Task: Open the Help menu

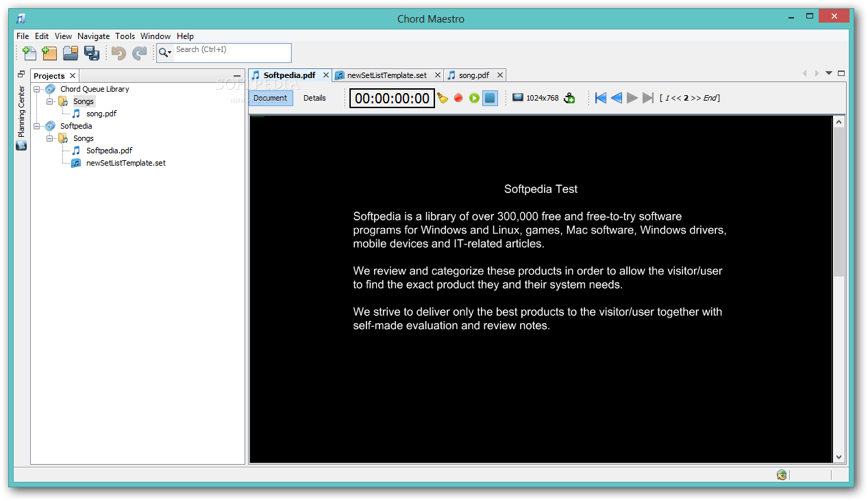Action: pos(185,36)
